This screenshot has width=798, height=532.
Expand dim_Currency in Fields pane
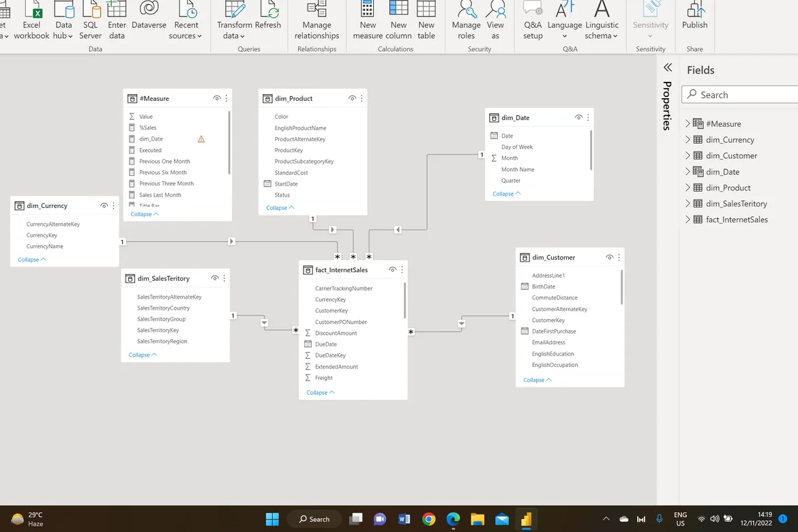click(688, 140)
